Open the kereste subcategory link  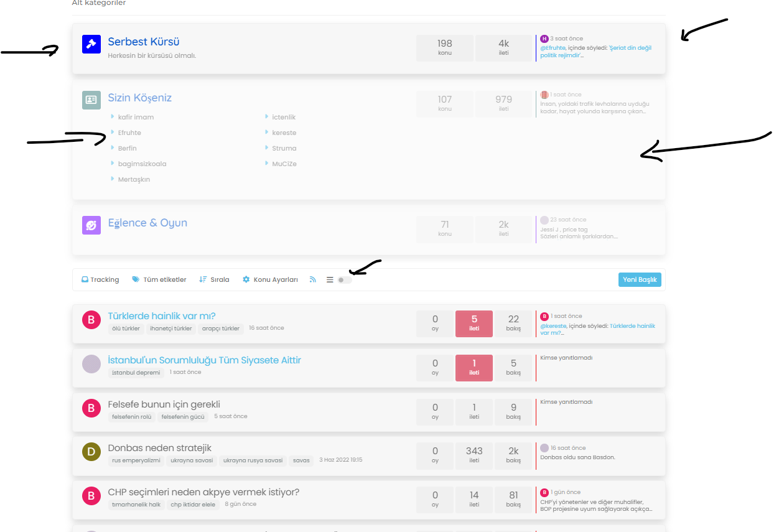click(x=284, y=133)
